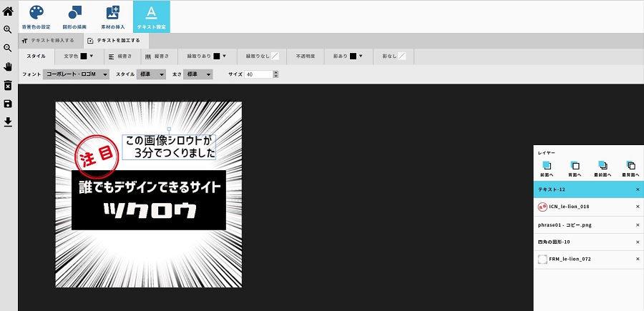Image resolution: width=644 pixels, height=311 pixels.
Task: Turn off shadow with 影なし
Action: pos(394,56)
